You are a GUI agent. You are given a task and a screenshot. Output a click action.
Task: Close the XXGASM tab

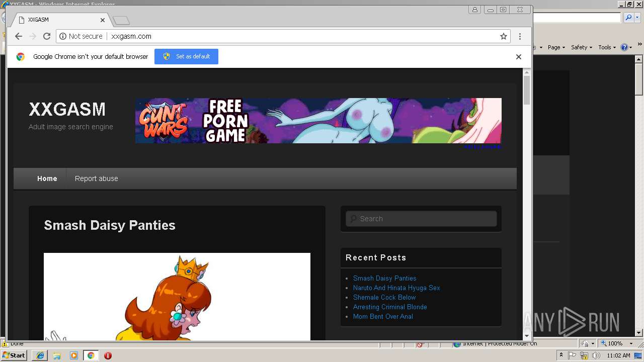point(103,20)
